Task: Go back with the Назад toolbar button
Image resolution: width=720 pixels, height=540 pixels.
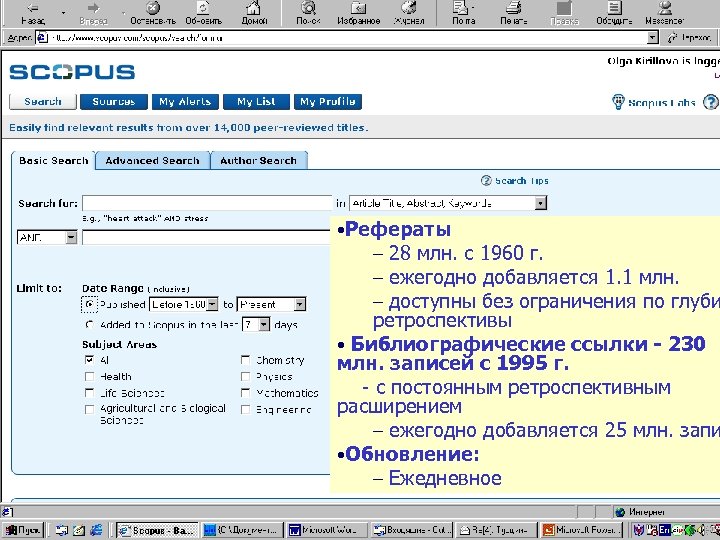Action: pos(33,13)
